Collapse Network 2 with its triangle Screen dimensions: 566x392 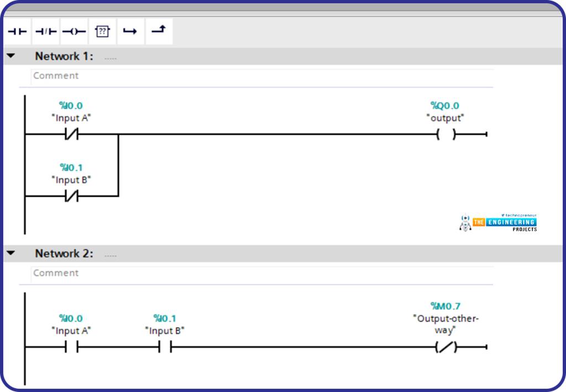[11, 254]
